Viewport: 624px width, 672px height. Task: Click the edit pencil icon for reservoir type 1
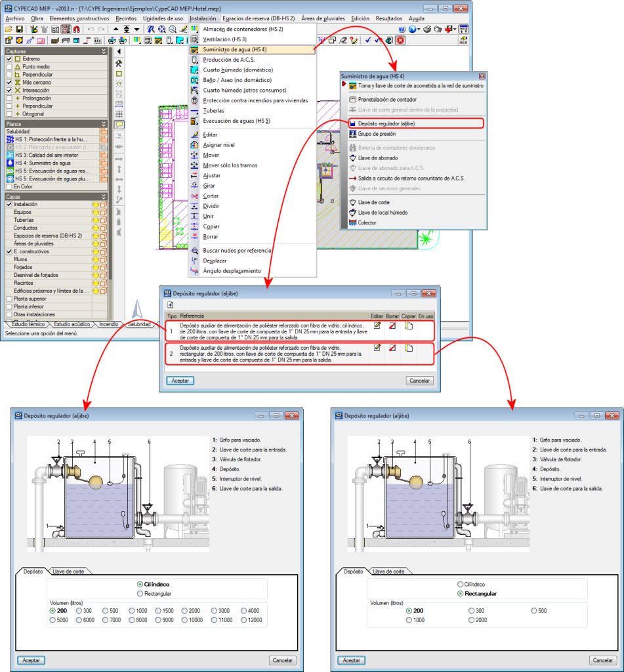[377, 325]
